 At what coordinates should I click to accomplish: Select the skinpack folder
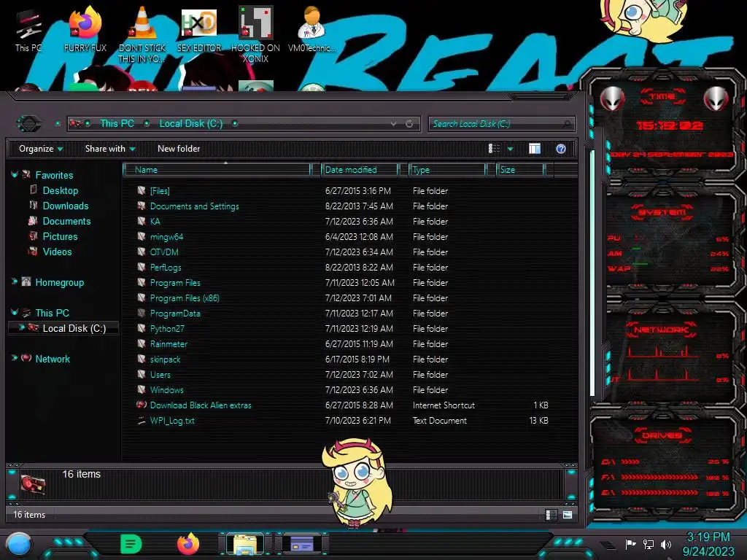pos(166,359)
